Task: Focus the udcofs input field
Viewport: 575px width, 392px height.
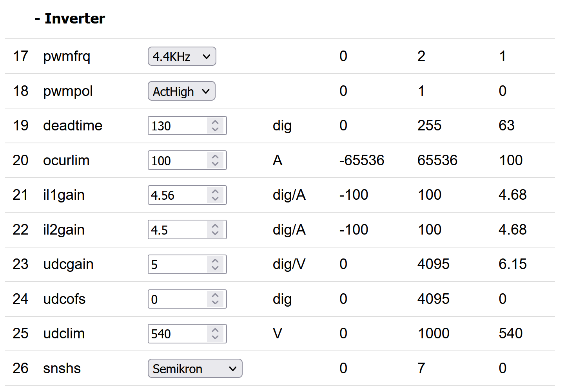Action: (177, 299)
